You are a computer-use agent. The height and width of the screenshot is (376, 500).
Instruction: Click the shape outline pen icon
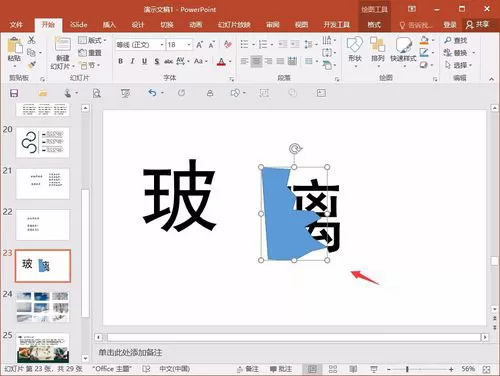424,52
